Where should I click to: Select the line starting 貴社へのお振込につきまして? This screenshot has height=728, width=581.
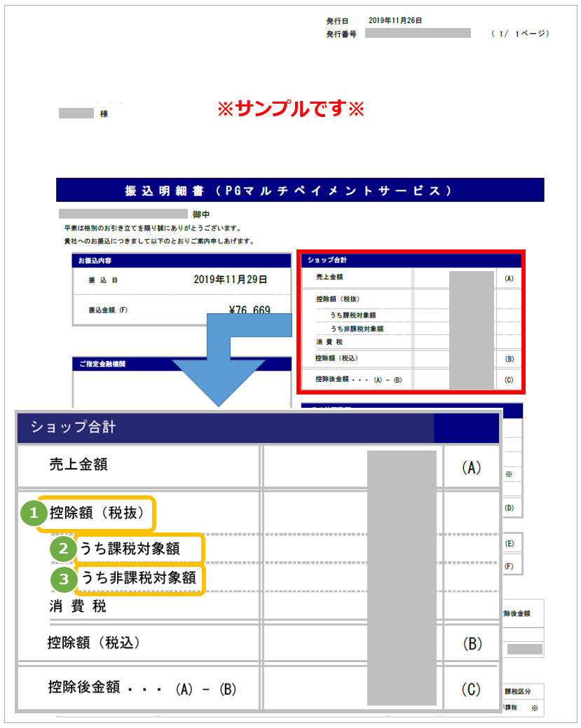[159, 241]
